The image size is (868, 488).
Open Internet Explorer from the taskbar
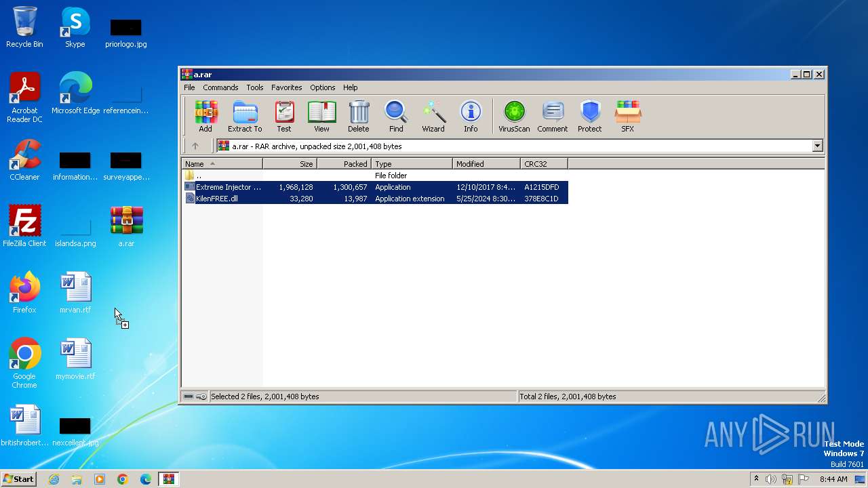[54, 479]
